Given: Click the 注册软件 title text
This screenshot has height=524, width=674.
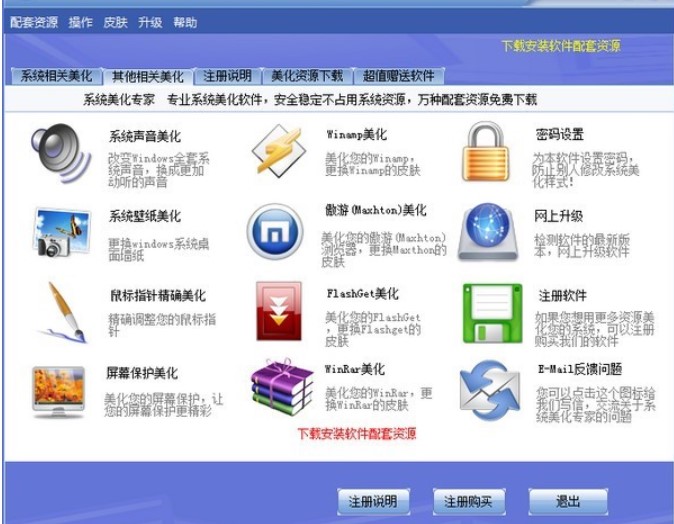Looking at the screenshot, I should pyautogui.click(x=563, y=295).
